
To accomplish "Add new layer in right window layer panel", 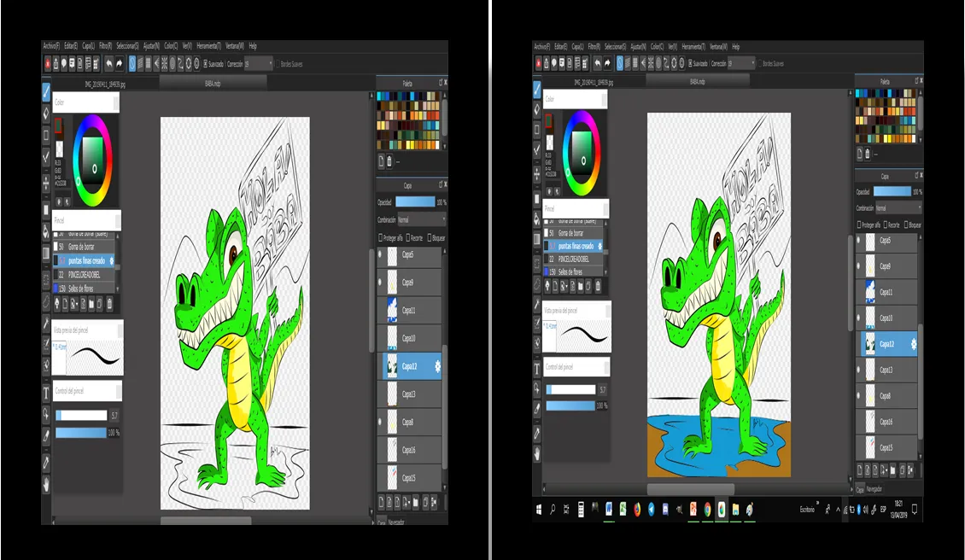I will click(x=860, y=470).
